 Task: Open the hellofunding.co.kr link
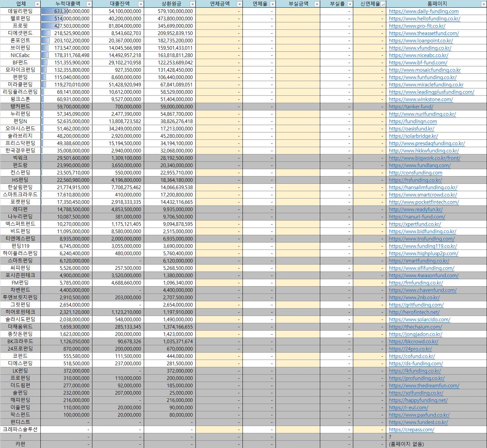click(x=425, y=19)
